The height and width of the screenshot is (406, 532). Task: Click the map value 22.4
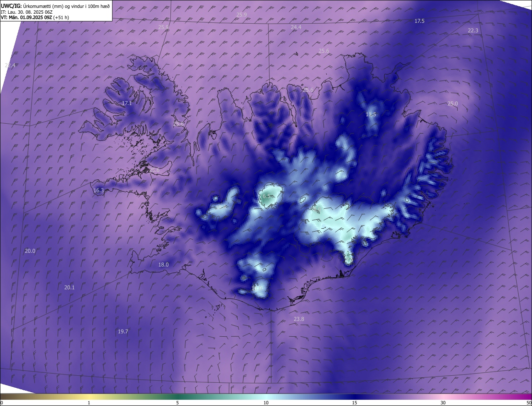click(x=10, y=65)
